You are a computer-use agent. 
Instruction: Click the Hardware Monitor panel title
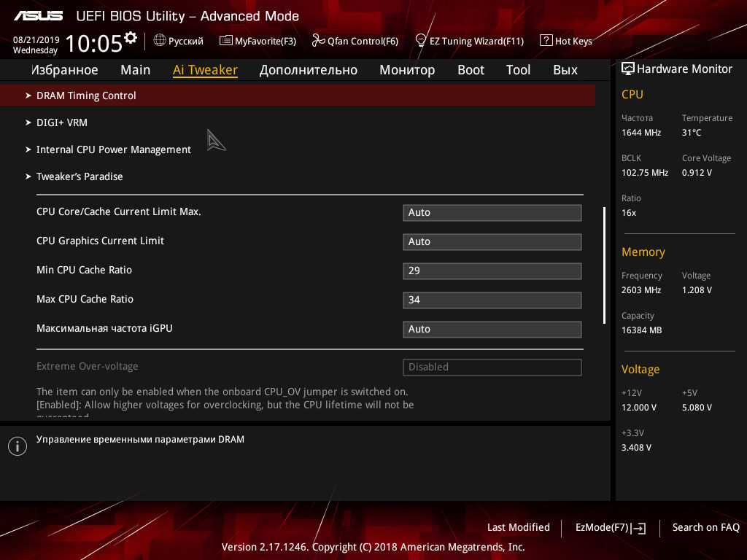click(x=684, y=69)
